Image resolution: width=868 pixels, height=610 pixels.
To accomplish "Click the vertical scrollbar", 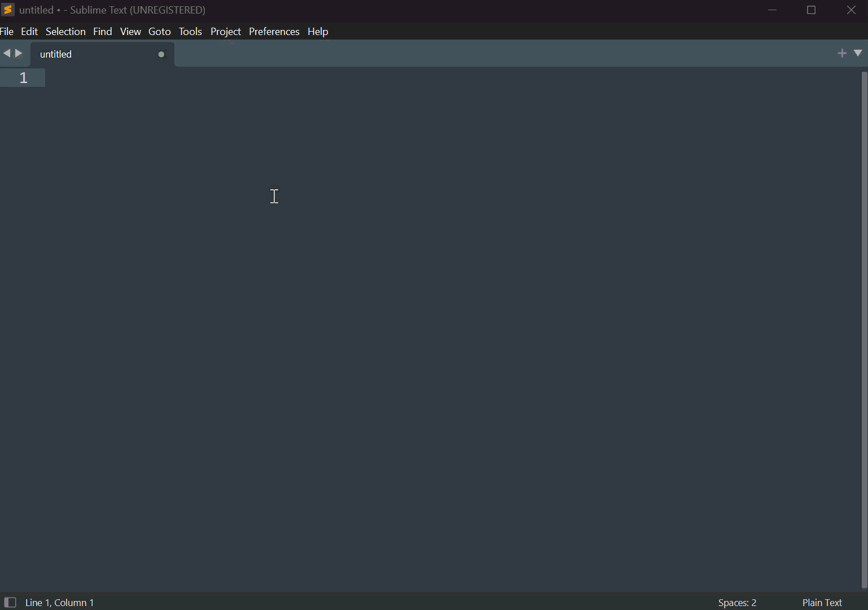I will 864,330.
